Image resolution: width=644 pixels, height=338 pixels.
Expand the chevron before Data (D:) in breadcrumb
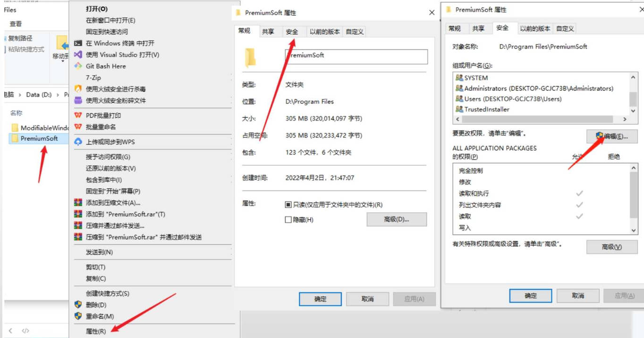20,95
